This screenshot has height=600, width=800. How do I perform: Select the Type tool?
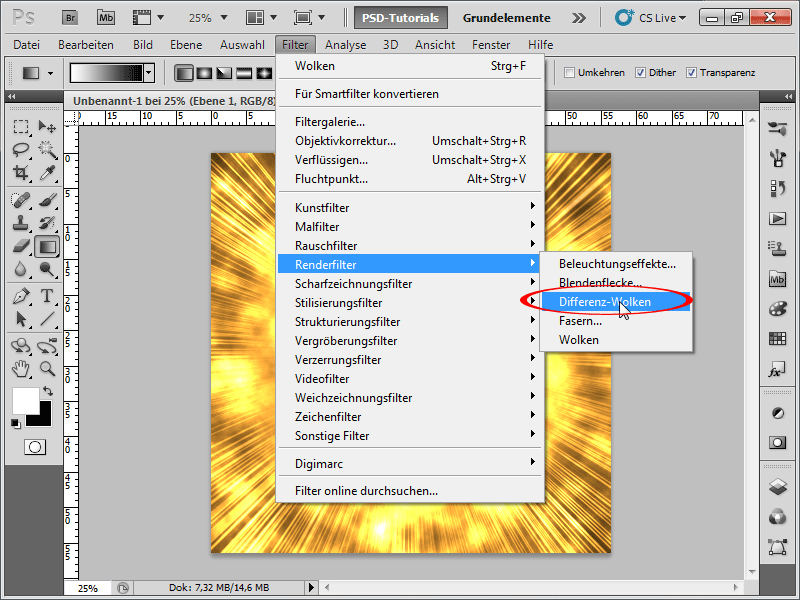point(47,296)
